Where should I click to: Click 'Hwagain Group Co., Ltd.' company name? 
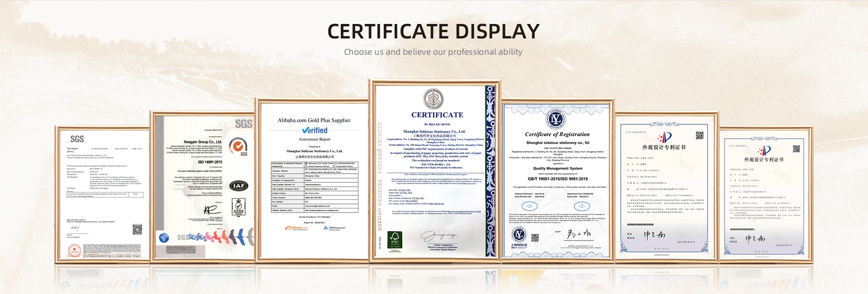coord(203,142)
